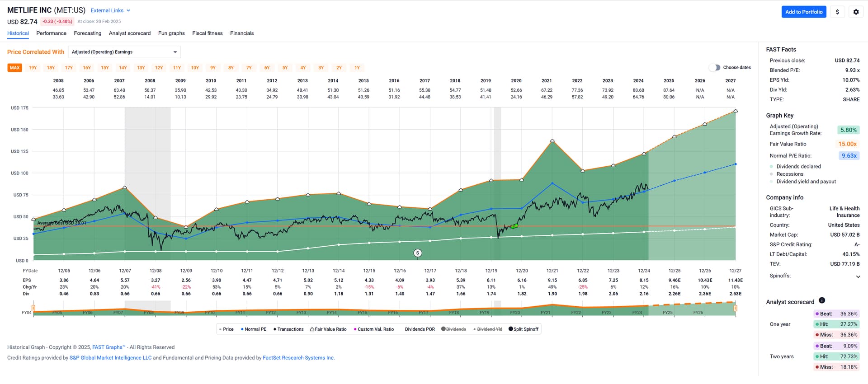The height and width of the screenshot is (384, 868).
Task: Select the 10Y time range
Action: tap(195, 68)
